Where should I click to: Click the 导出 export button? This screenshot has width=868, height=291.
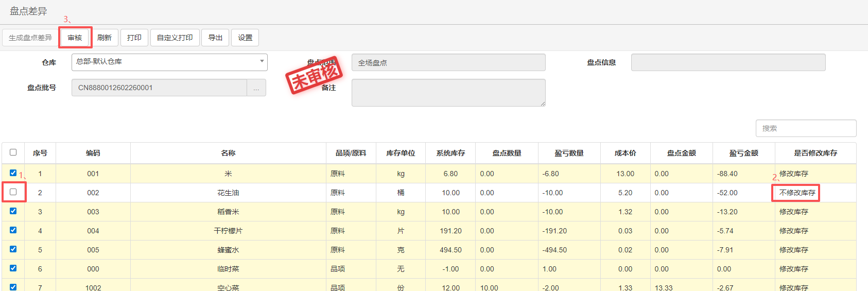pyautogui.click(x=215, y=38)
